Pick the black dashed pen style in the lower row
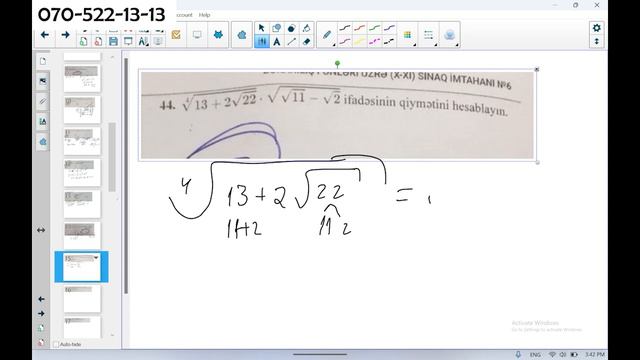Viewport: 640px width, 360px height. click(389, 41)
